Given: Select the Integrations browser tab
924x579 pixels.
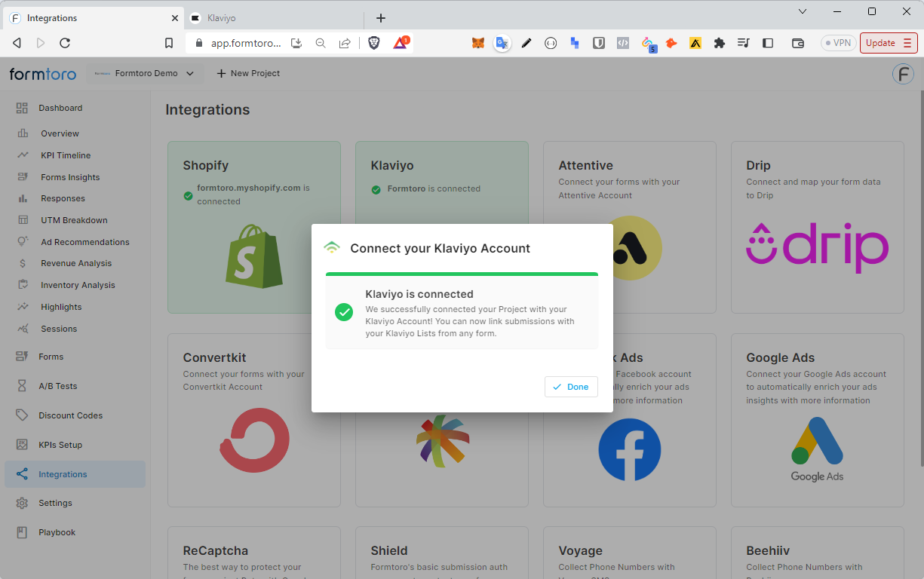Looking at the screenshot, I should tap(93, 18).
